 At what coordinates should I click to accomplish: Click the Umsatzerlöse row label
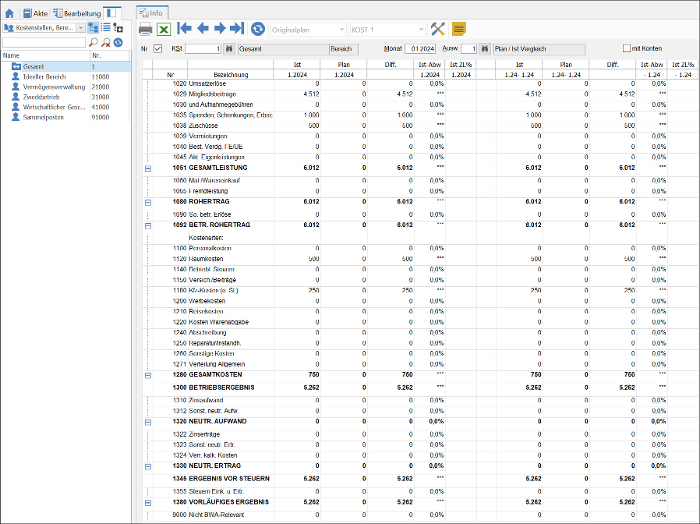(x=207, y=83)
